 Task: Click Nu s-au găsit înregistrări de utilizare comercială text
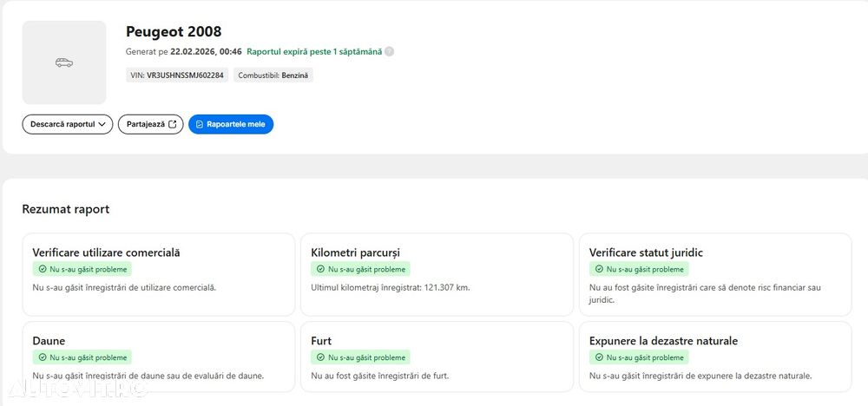pos(124,288)
